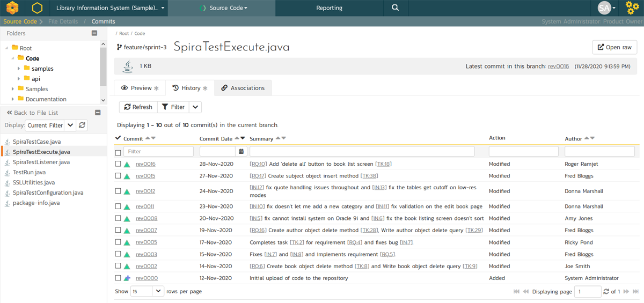Screen dimensions: 644x303
Task: Open the rows per page dropdown
Action: pyautogui.click(x=158, y=291)
